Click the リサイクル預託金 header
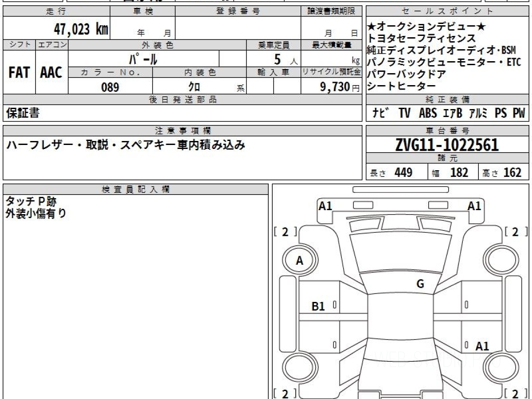This screenshot has width=532, height=399. coord(332,72)
